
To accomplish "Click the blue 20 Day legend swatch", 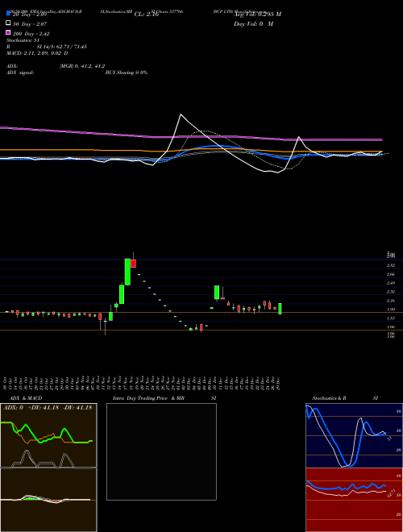I will click(x=8, y=13).
